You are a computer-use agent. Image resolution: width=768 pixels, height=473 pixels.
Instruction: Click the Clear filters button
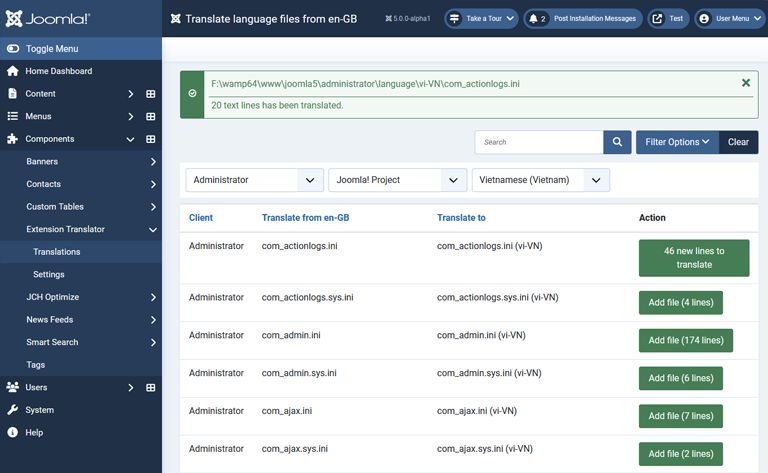[x=738, y=142]
